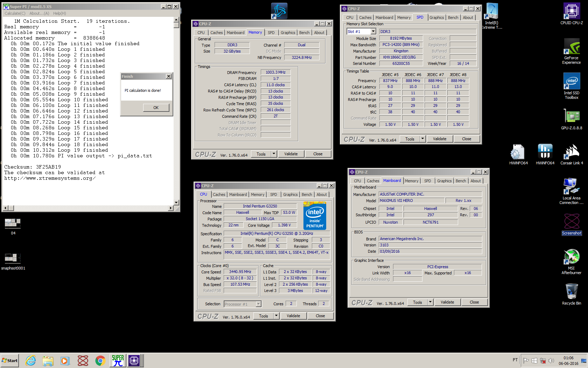Click the PT language indicator
Viewport: 588px width, 368px height.
[x=515, y=360]
